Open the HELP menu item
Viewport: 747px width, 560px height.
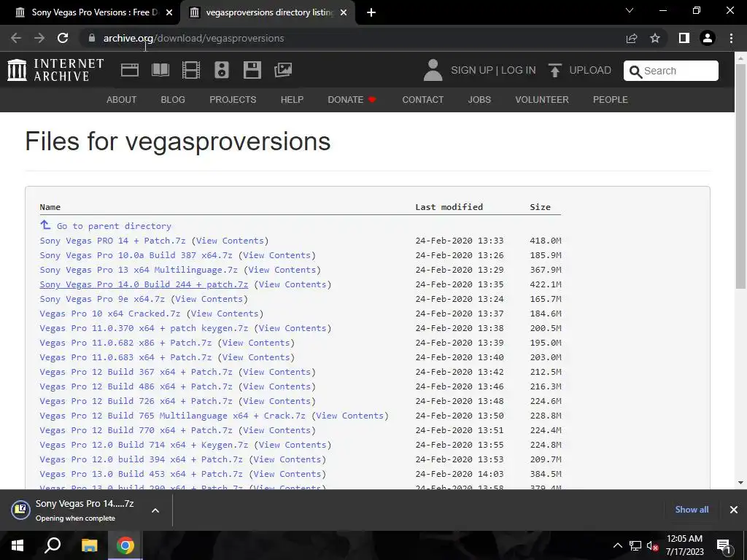(x=292, y=99)
